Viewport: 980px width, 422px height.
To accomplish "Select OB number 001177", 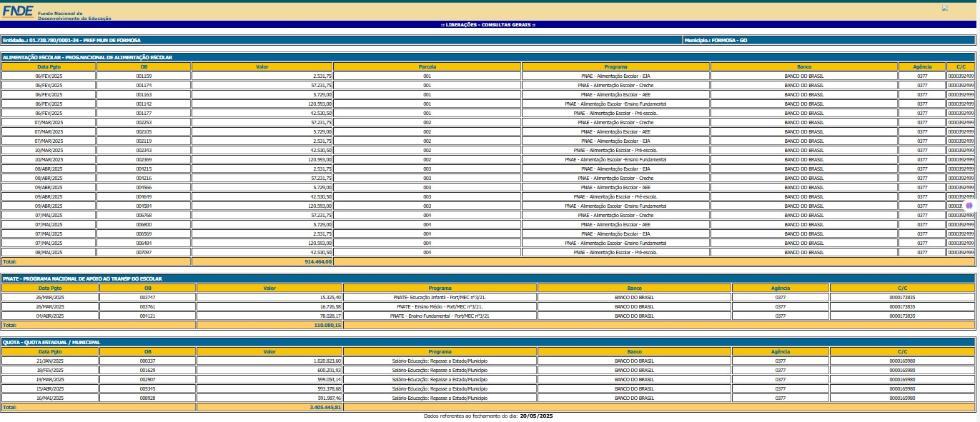I will (x=144, y=113).
